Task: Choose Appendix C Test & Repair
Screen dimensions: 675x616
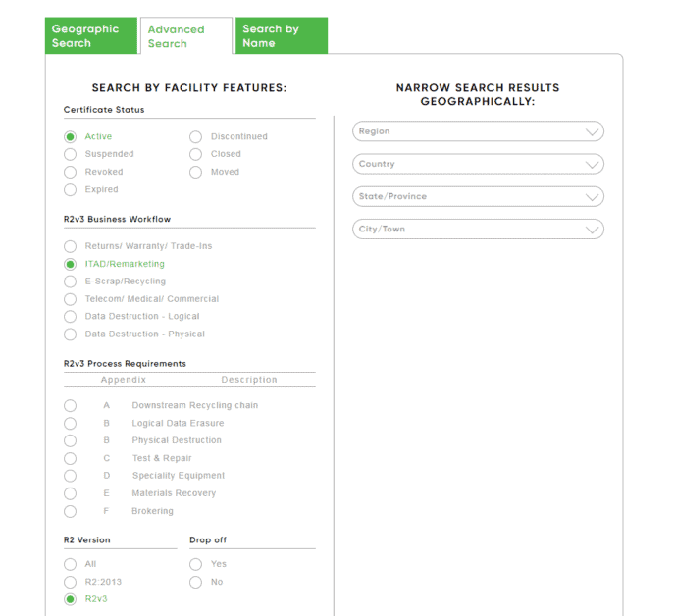Action: coord(70,458)
